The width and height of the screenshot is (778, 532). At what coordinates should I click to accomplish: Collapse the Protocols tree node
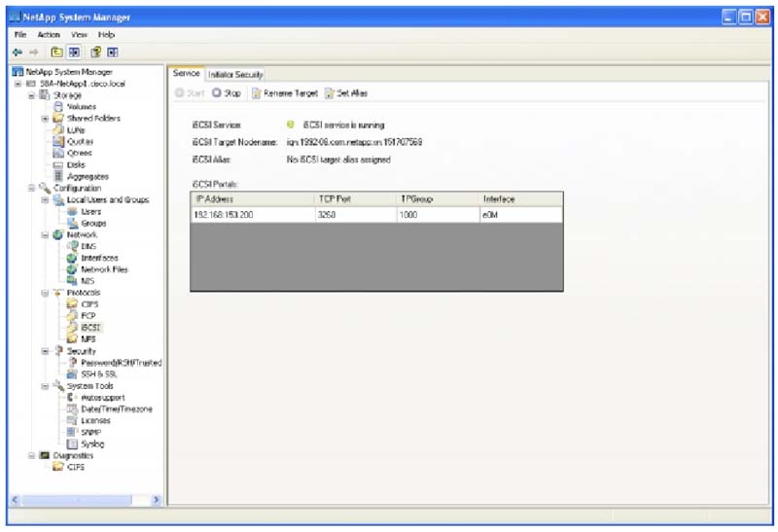[x=45, y=293]
